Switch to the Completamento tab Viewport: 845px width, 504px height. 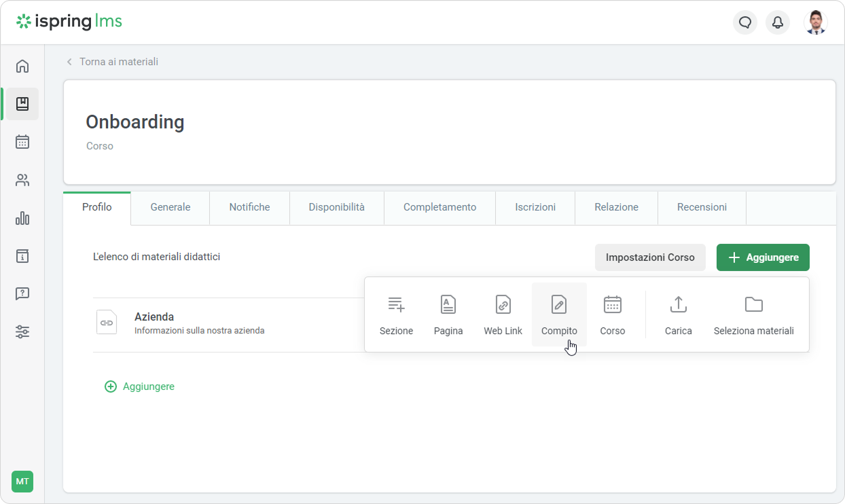[439, 207]
